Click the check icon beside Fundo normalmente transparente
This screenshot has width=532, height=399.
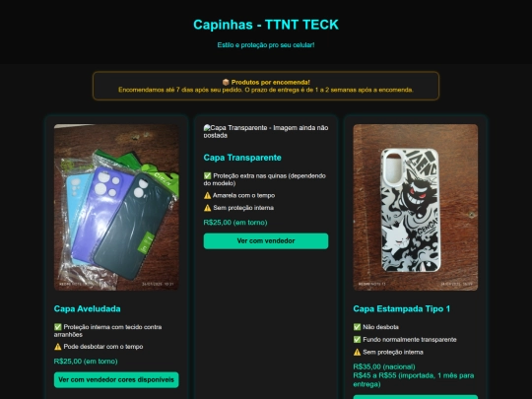click(357, 340)
